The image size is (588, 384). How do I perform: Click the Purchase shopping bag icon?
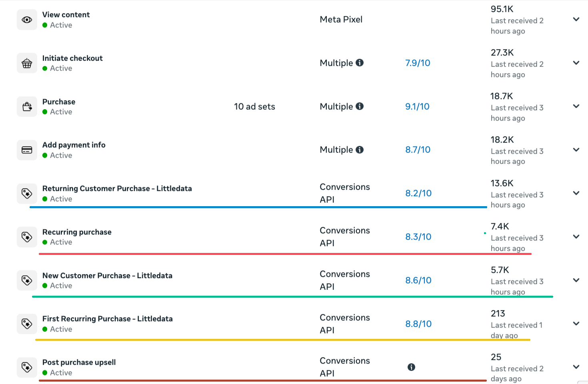27,107
